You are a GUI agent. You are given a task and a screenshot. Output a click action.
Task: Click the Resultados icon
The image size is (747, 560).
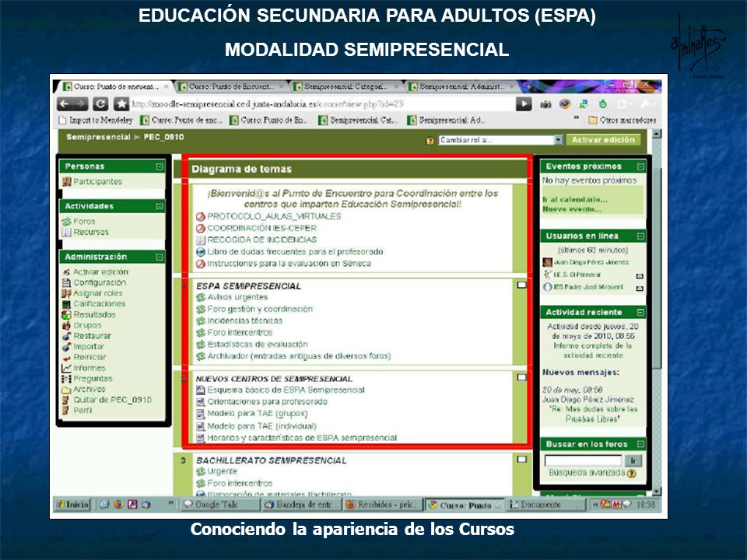tap(66, 315)
